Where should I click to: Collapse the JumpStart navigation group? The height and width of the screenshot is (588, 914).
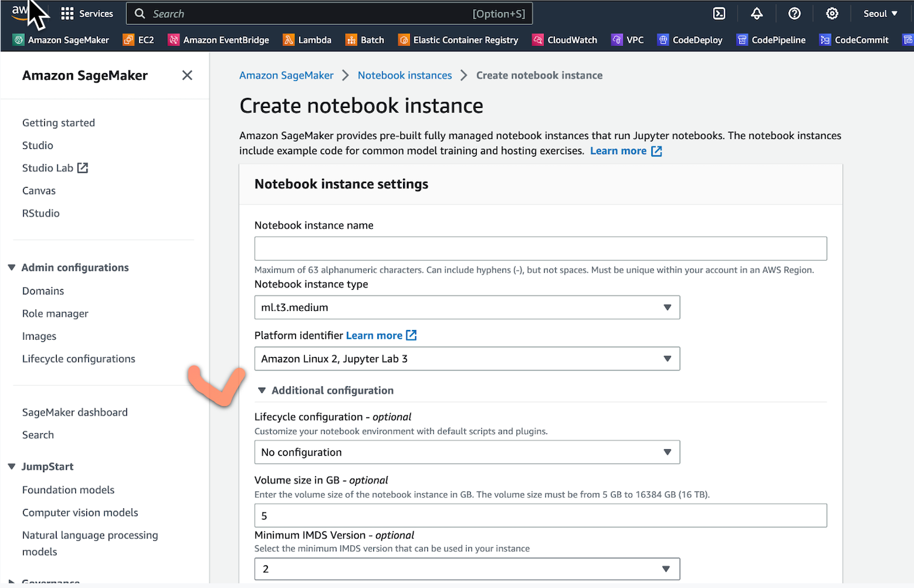click(11, 466)
